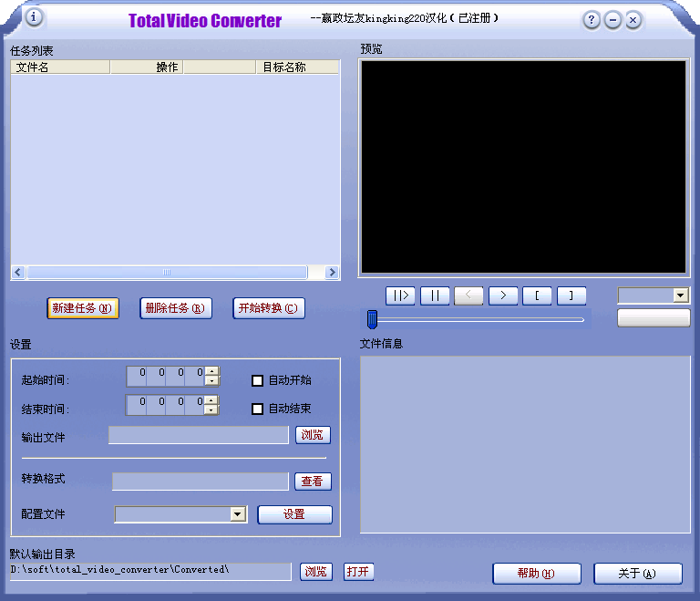Click 新建任务 (N) button
This screenshot has width=700, height=601.
(83, 308)
